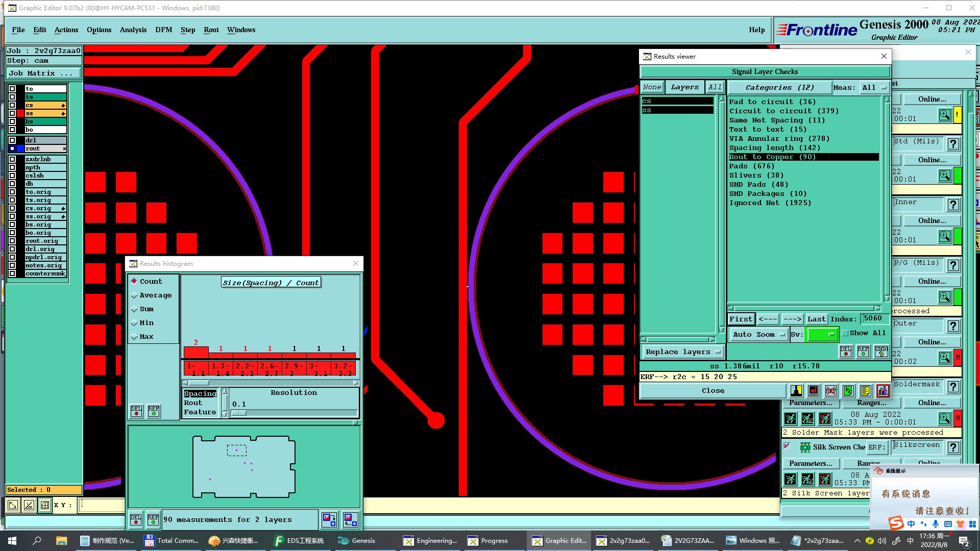Click the magnifier icon beside Soldermask
Viewport: 980px width, 551px height.
[944, 418]
